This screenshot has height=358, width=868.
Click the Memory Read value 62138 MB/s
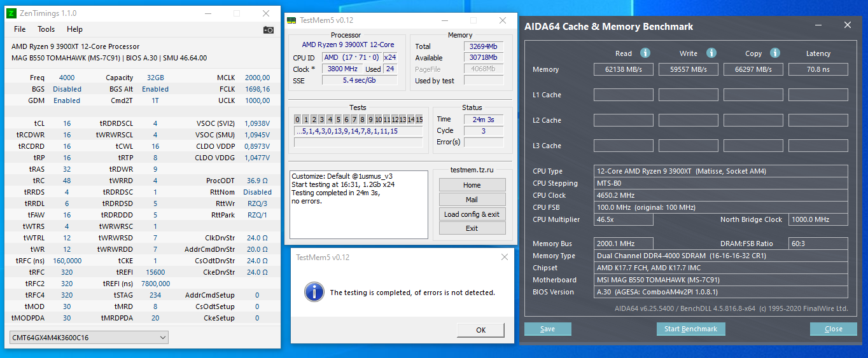coord(624,69)
